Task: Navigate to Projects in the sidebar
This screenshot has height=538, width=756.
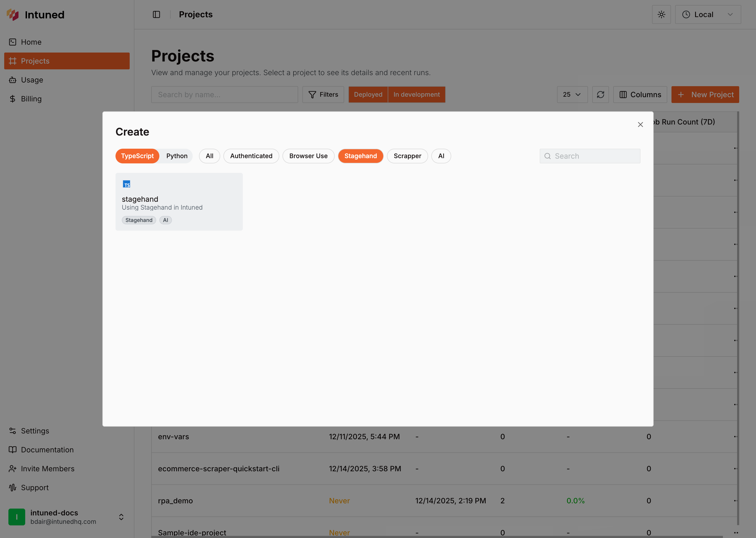Action: (x=35, y=61)
